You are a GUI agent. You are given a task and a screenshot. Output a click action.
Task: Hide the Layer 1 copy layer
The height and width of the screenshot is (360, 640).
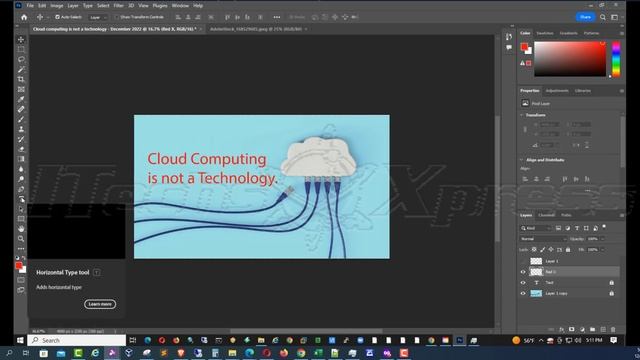(x=523, y=293)
